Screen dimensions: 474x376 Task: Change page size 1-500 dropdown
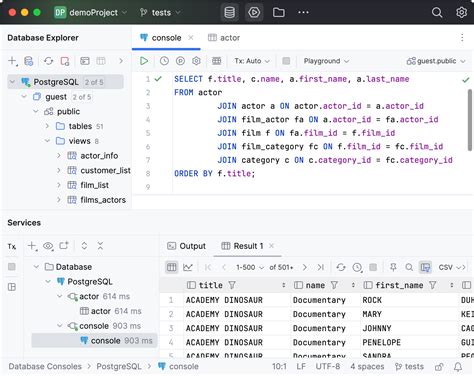pos(250,267)
